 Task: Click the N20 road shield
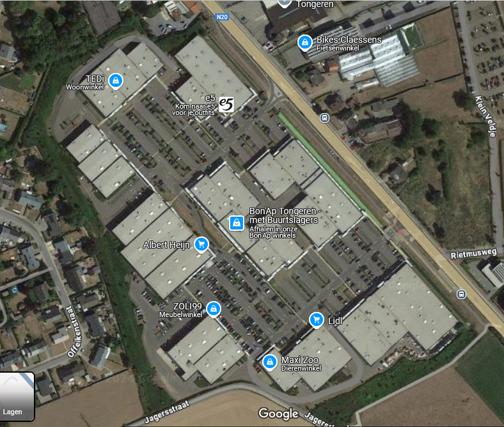(x=222, y=17)
